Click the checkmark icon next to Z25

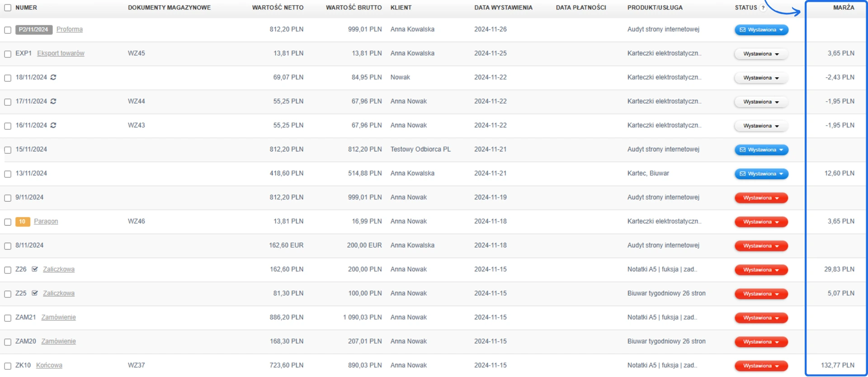tap(35, 293)
